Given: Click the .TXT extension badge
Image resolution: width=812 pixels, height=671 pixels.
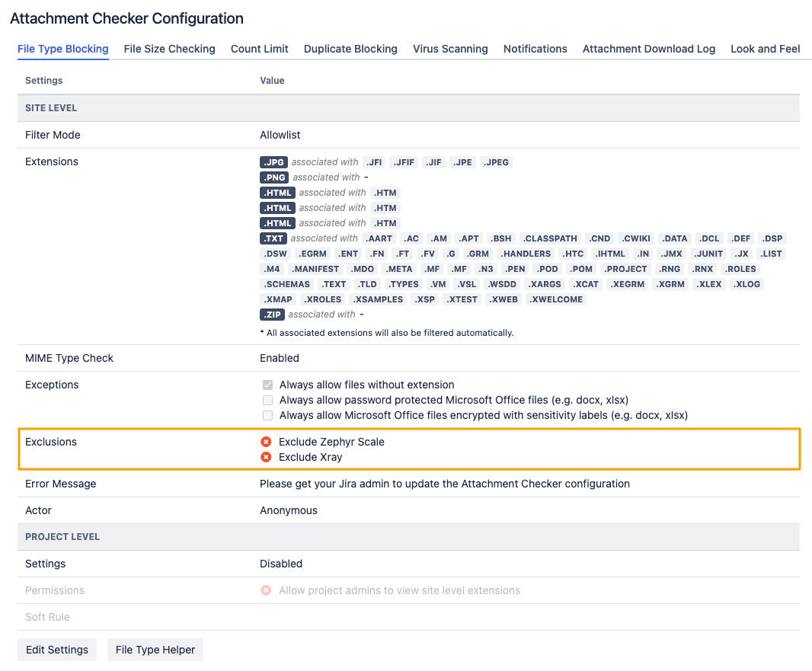Looking at the screenshot, I should point(273,238).
